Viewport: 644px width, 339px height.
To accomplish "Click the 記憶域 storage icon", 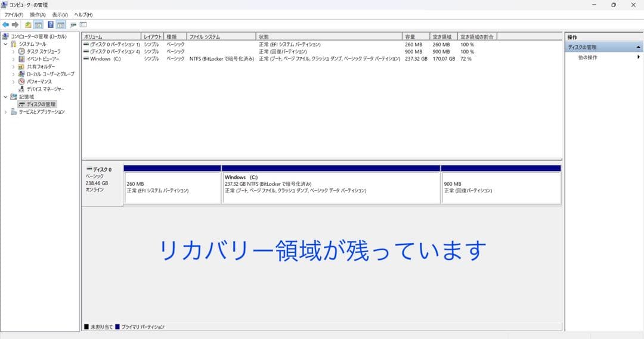I will point(14,97).
